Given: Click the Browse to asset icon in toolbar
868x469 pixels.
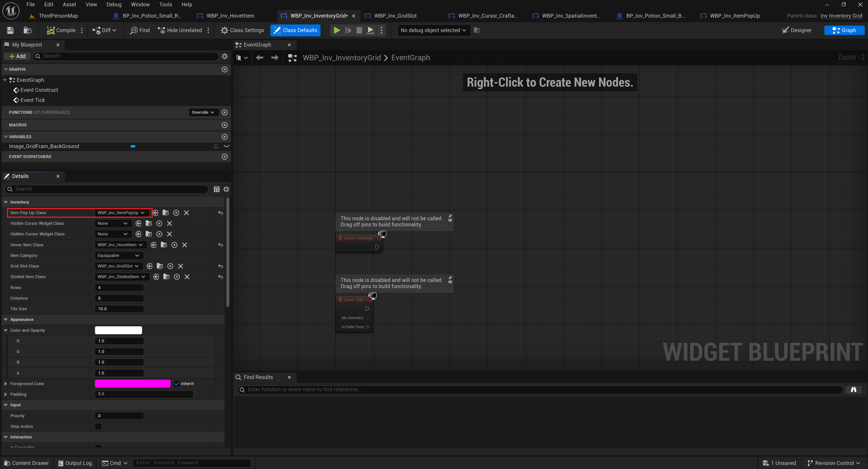Looking at the screenshot, I should coord(27,30).
